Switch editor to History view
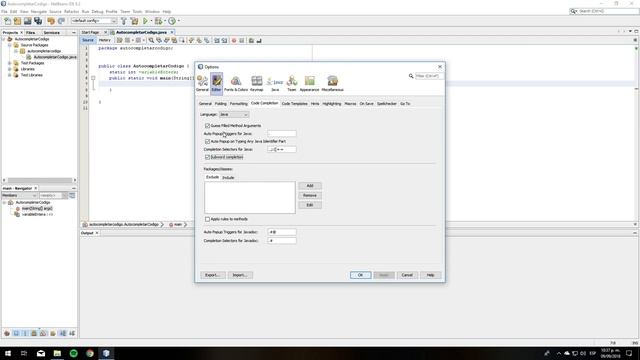Image resolution: width=640 pixels, height=360 pixels. (x=104, y=40)
